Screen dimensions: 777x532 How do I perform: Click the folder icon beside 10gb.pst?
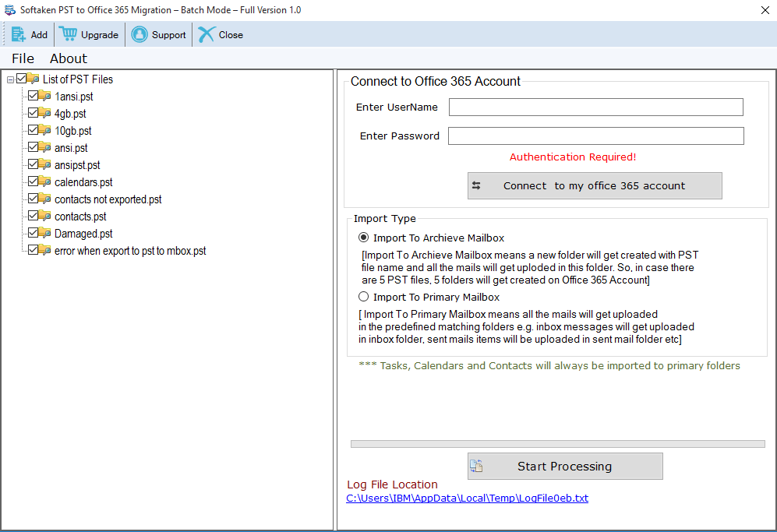44,130
